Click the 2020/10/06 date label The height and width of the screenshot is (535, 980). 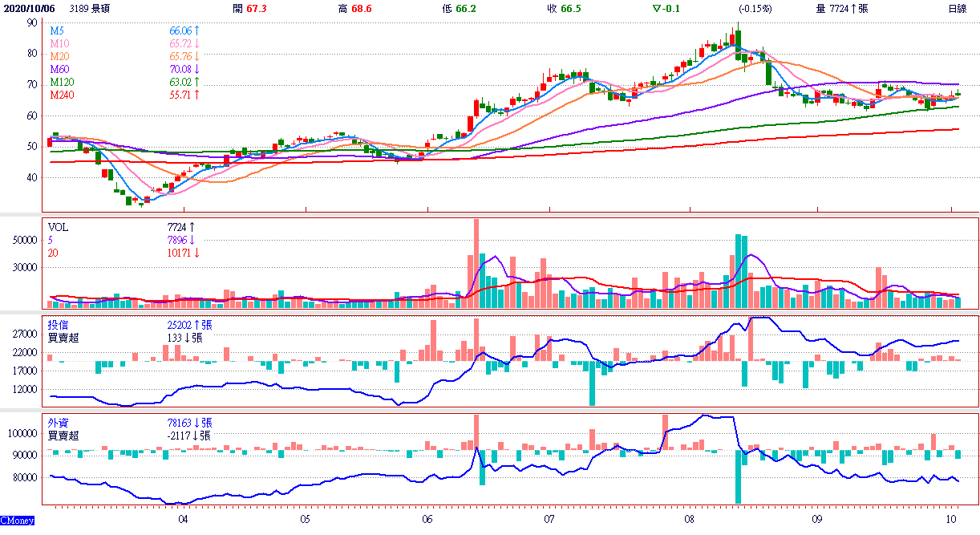[30, 8]
